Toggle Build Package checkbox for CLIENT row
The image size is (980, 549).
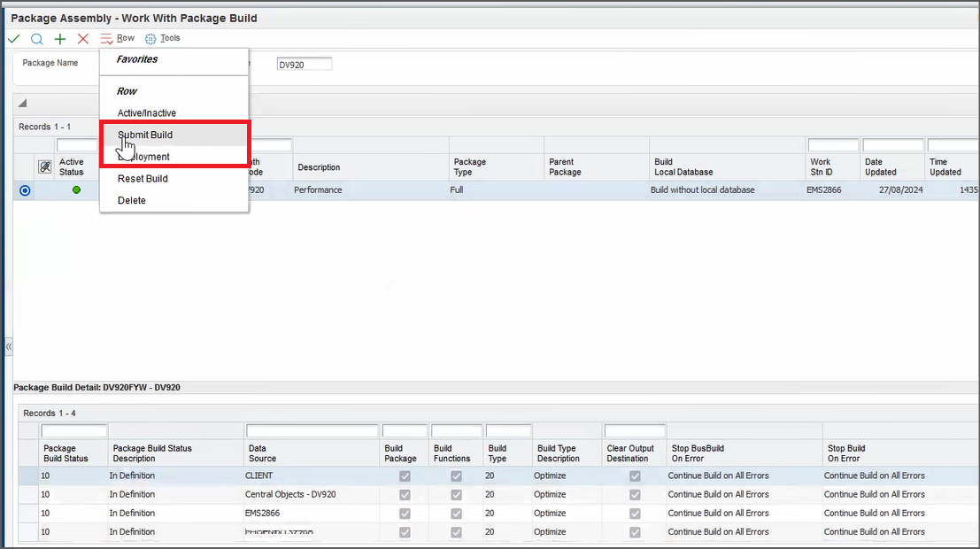click(x=405, y=476)
